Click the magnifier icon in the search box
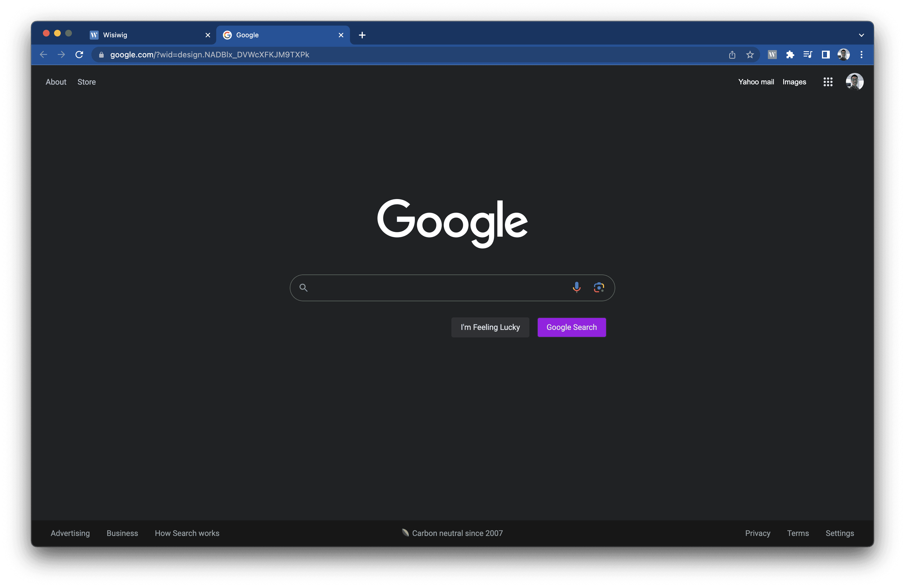The height and width of the screenshot is (588, 905). (303, 288)
